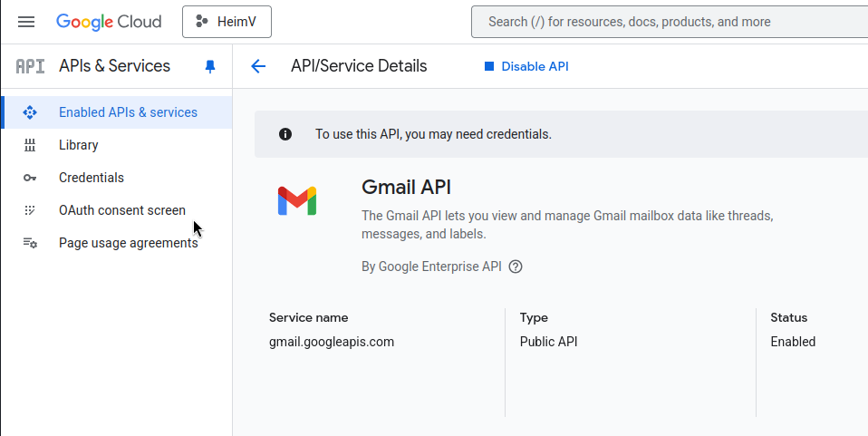868x436 pixels.
Task: Go to OAuth consent screen
Action: pos(117,210)
